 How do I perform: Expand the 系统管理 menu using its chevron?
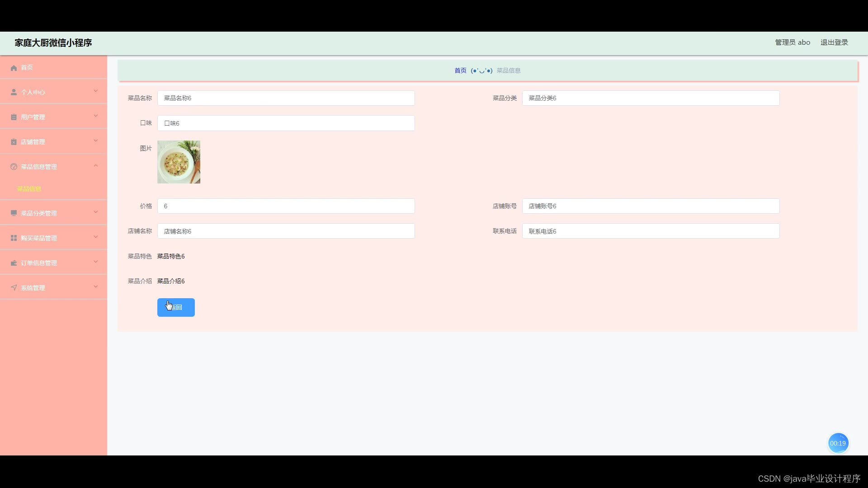(95, 287)
